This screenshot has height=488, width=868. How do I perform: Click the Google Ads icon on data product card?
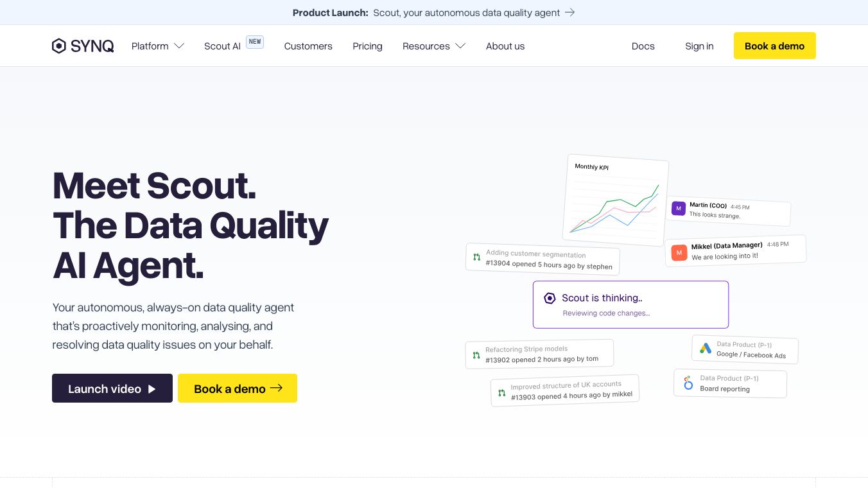coord(706,349)
